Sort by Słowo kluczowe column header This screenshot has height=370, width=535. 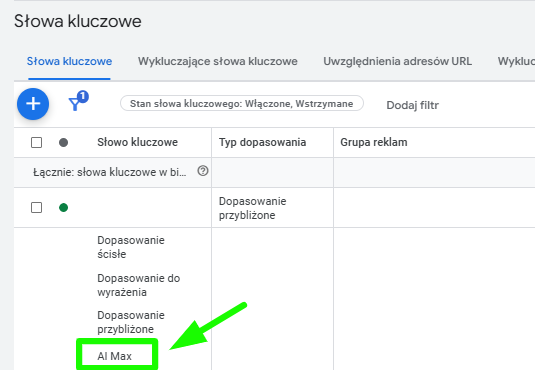[x=138, y=142]
